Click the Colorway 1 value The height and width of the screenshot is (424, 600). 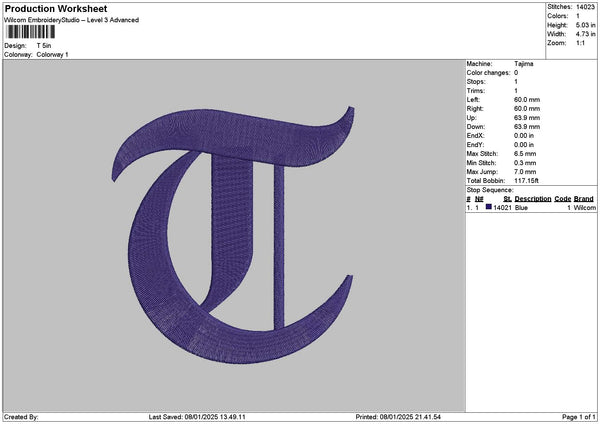pos(52,54)
